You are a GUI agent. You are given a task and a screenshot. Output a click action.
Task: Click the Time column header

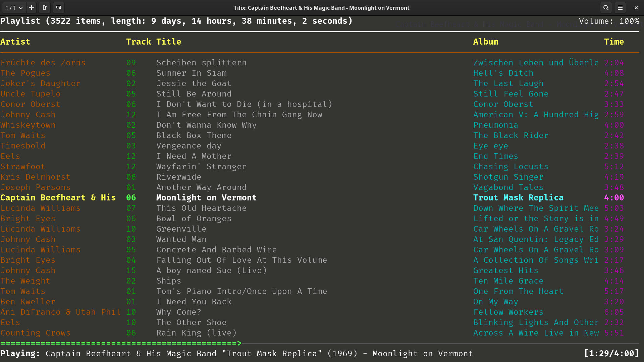pyautogui.click(x=614, y=42)
